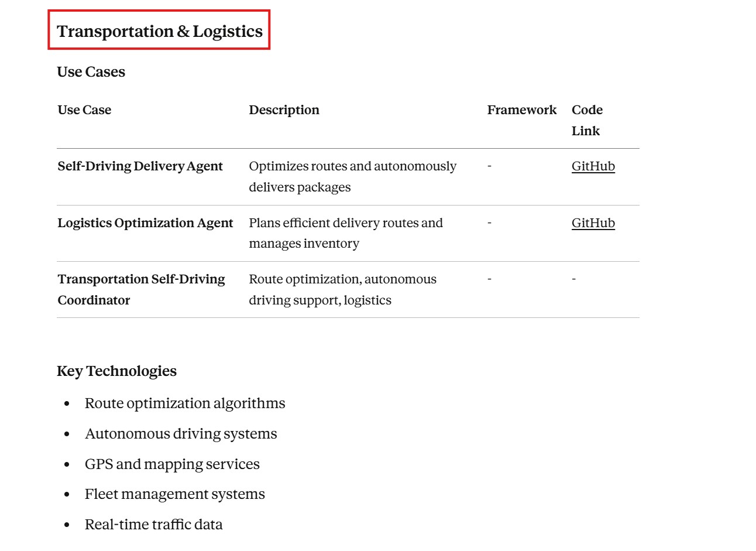Click the 'Fleet management systems' bullet item
The image size is (756, 551).
point(174,494)
